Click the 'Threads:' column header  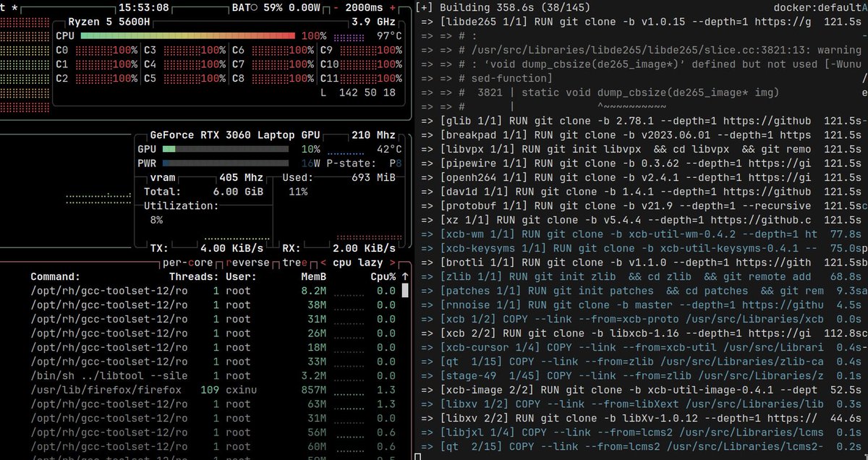tap(195, 277)
